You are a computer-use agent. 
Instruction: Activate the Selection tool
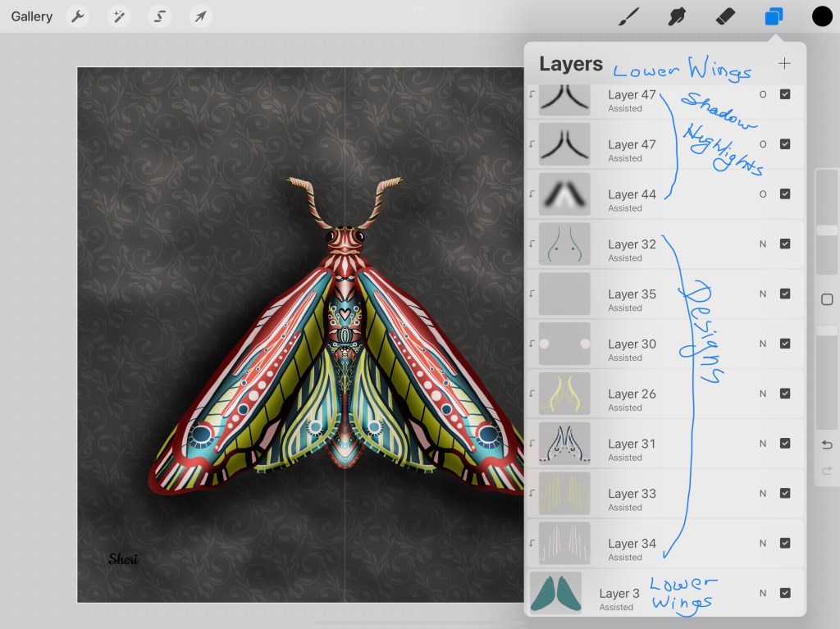click(159, 16)
